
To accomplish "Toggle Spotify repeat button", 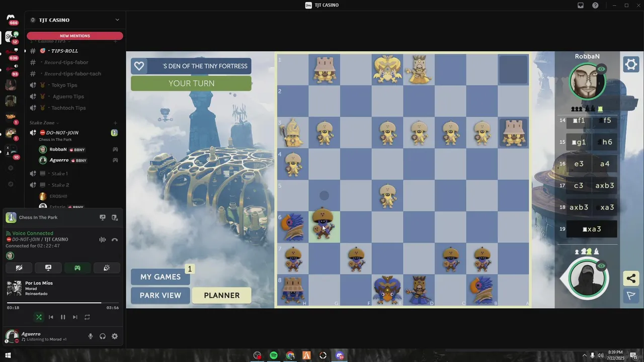I will [x=87, y=317].
